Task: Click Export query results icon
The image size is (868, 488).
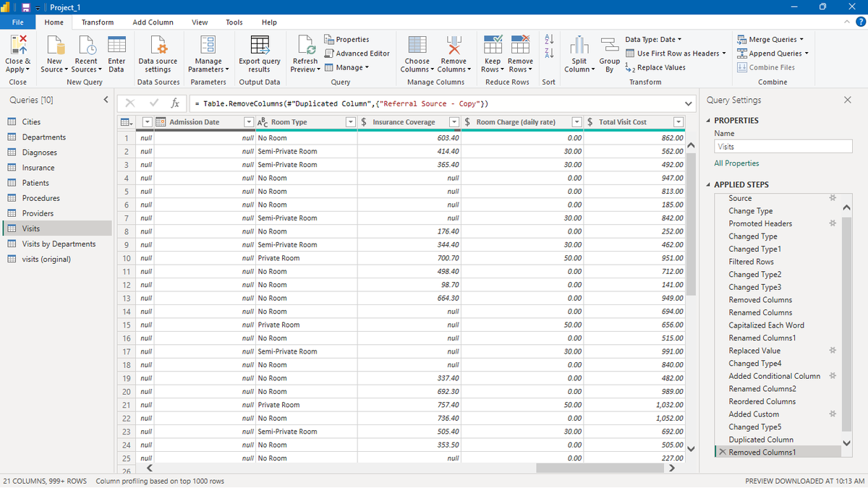Action: tap(260, 45)
